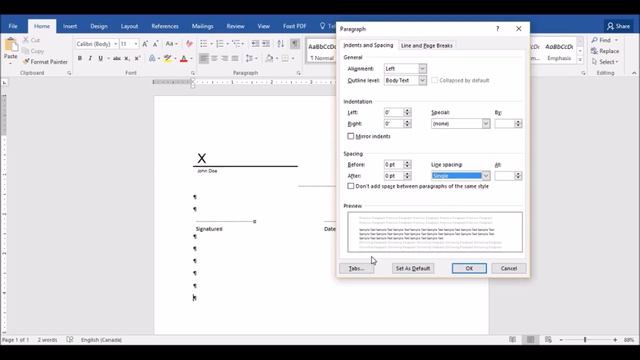Apply strikethrough formatting
This screenshot has width=640, height=360.
point(117,58)
